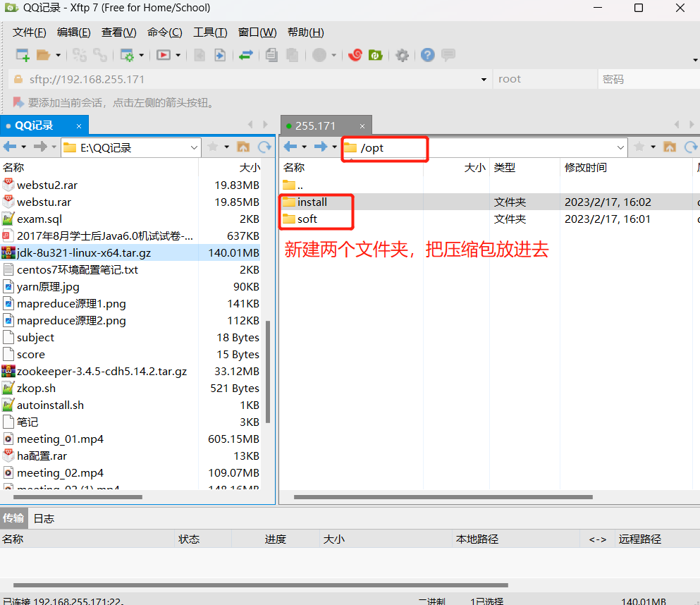The width and height of the screenshot is (700, 605).
Task: Click the upload-left page icon
Action: point(199,55)
